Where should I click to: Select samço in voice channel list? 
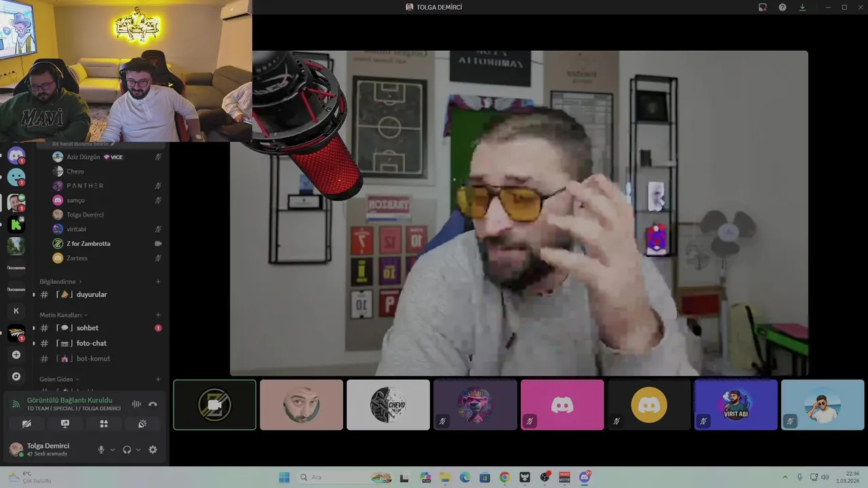(107, 200)
